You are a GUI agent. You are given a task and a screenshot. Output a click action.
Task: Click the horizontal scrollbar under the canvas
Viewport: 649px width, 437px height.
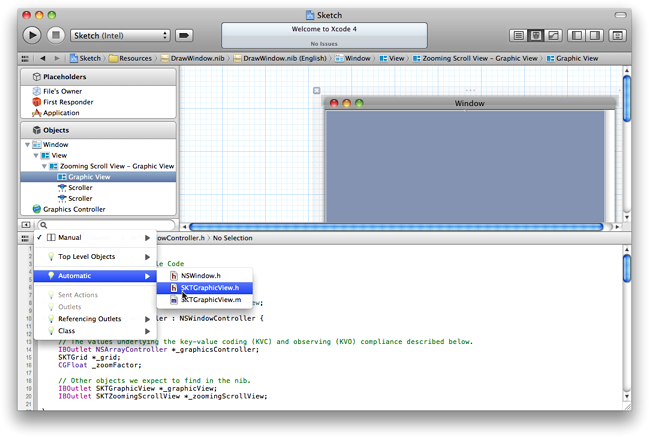[x=400, y=227]
